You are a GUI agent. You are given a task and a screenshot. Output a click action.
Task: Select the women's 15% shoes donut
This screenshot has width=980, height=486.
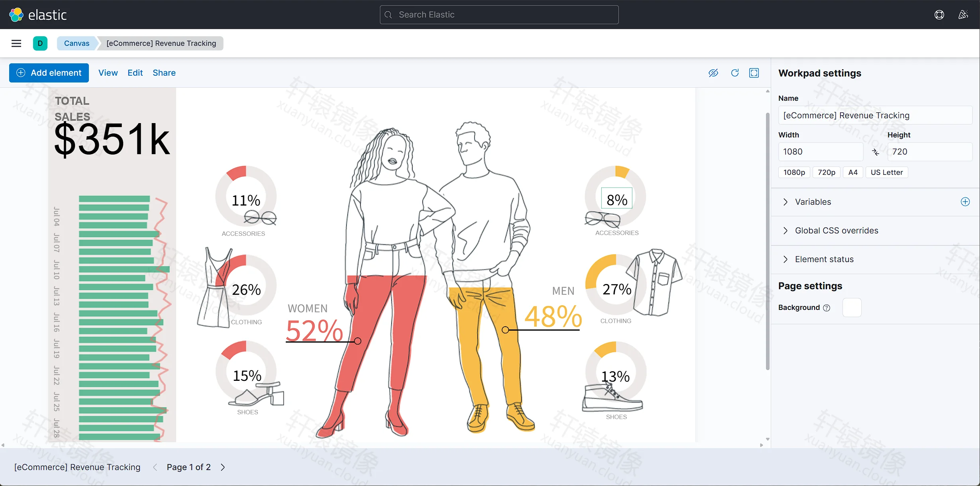tap(246, 372)
